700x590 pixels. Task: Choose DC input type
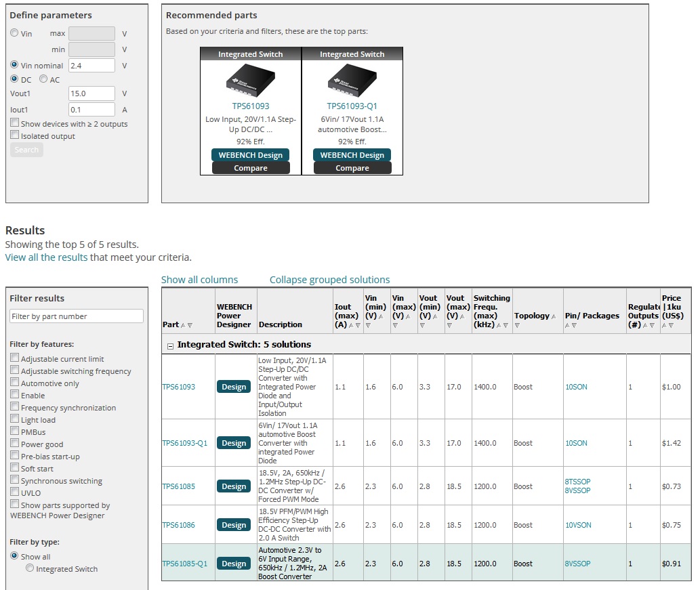pos(14,79)
